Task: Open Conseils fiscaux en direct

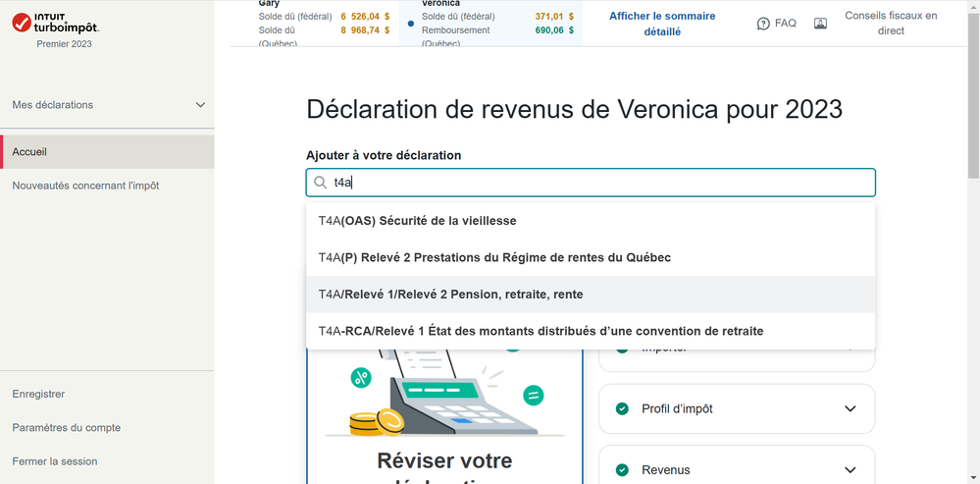Action: pyautogui.click(x=891, y=24)
